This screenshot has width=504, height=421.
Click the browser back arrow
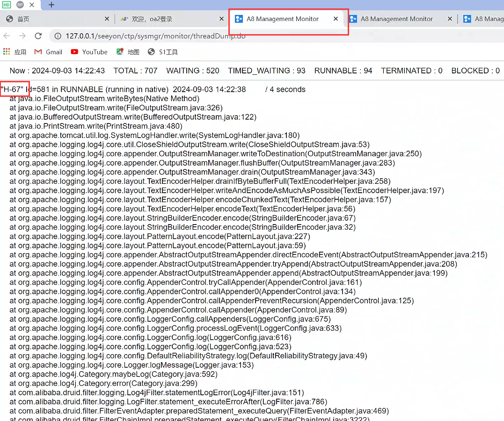tap(7, 36)
